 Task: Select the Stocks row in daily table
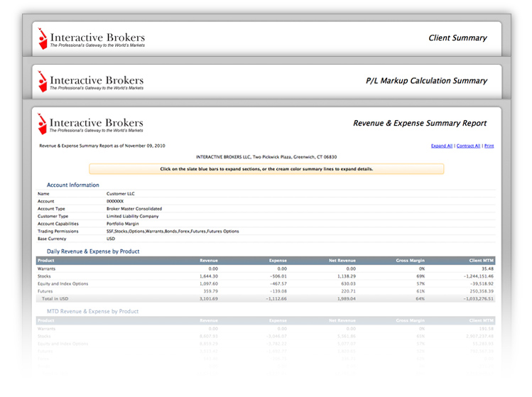pos(266,276)
